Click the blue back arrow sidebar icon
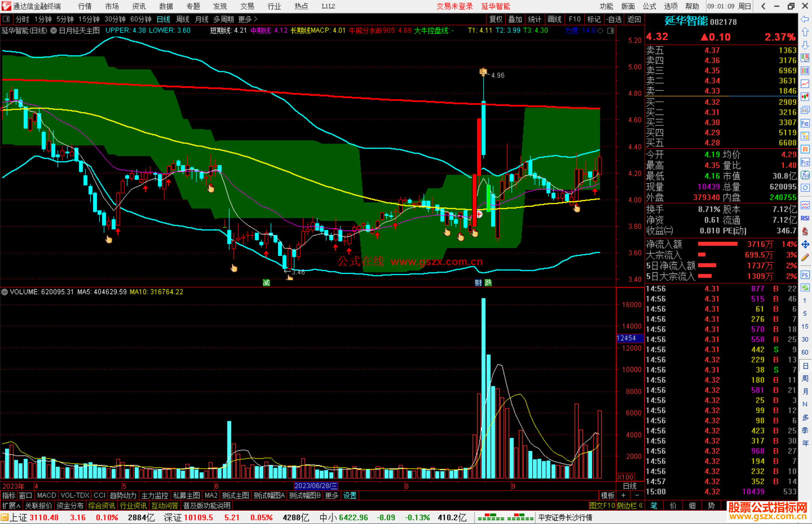Screen dimensions: 812x524 [805, 19]
